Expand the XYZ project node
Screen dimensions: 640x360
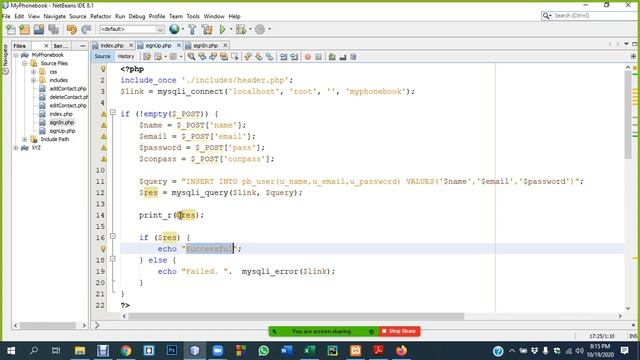(x=16, y=148)
